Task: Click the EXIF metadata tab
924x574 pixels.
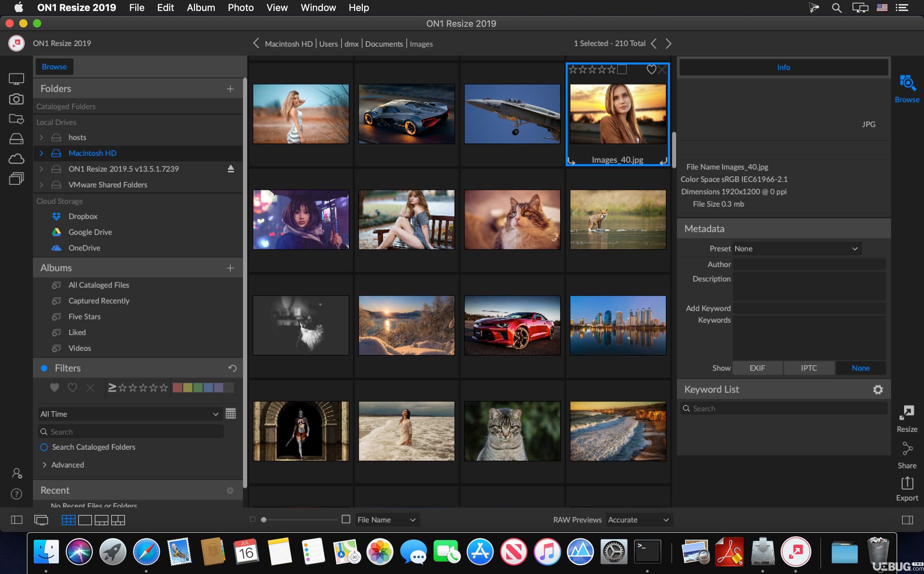Action: click(757, 368)
